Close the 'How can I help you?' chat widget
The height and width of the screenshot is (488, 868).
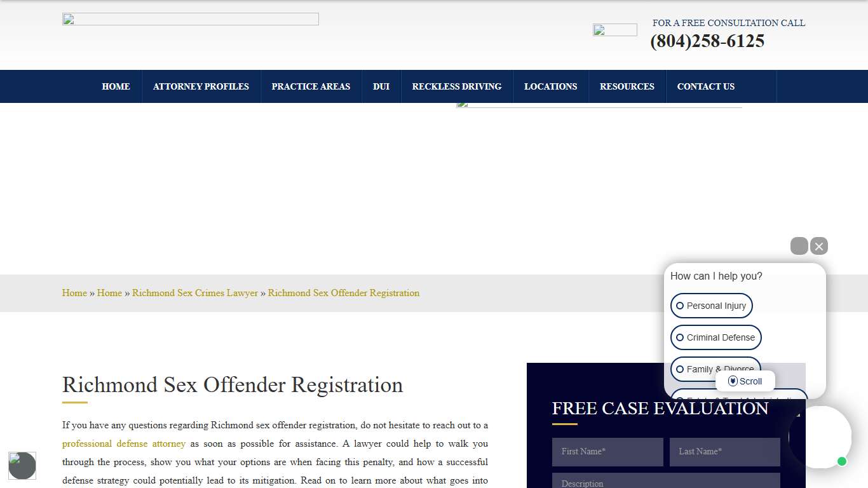(x=819, y=246)
